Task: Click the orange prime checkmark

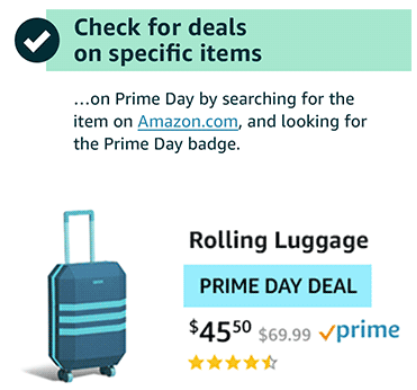Action: pos(327,333)
